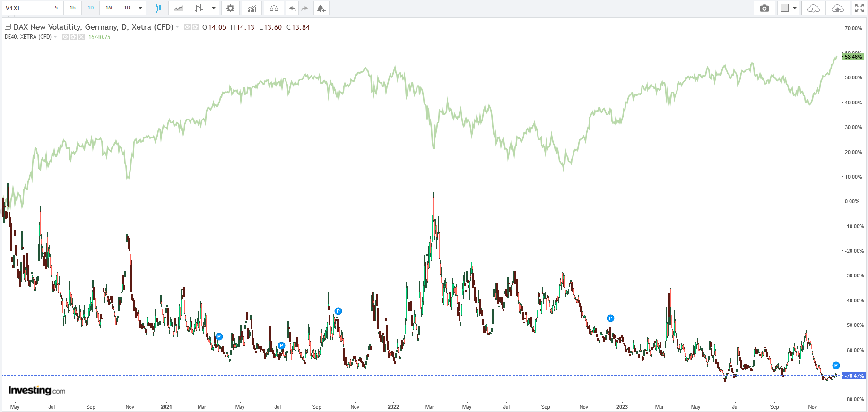The width and height of the screenshot is (868, 412).
Task: Open the DE40, XETRA (CFD) legend dropdown
Action: pyautogui.click(x=55, y=37)
